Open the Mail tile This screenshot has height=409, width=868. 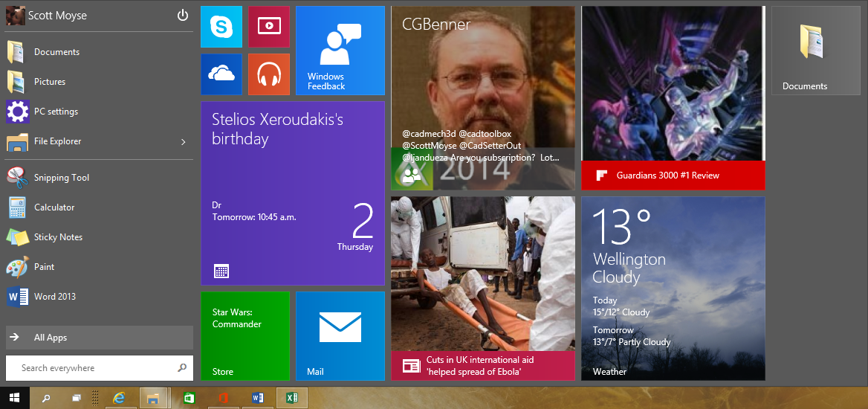pos(340,335)
